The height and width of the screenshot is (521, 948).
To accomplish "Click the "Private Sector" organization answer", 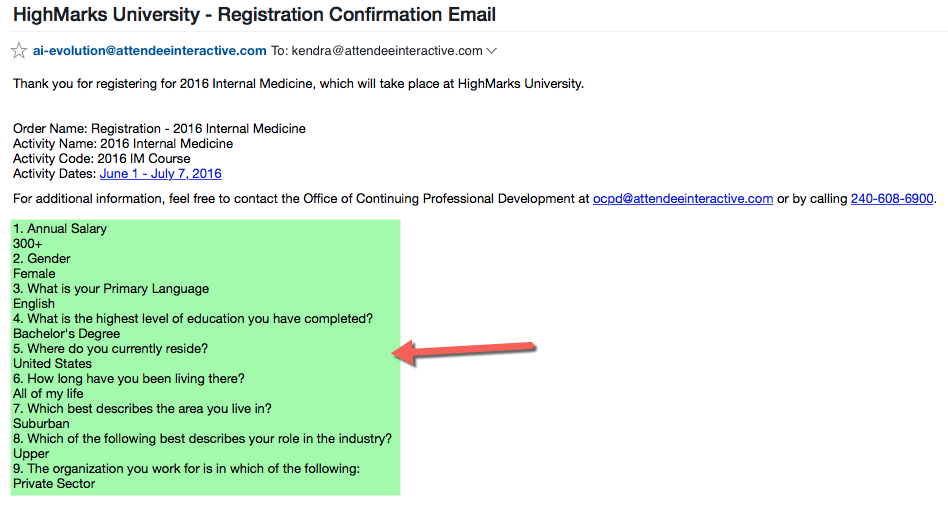I will (54, 484).
